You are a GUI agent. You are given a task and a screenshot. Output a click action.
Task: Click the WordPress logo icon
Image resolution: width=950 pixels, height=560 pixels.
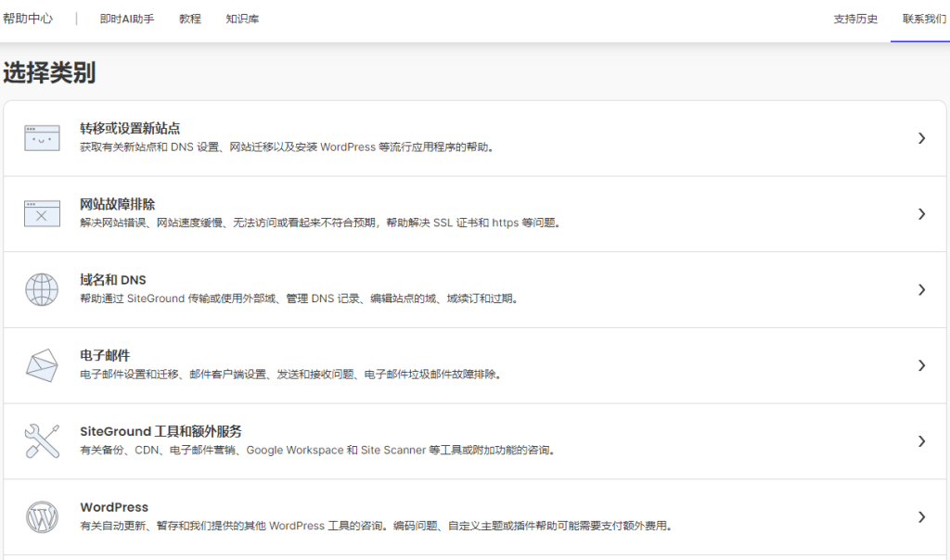(41, 516)
